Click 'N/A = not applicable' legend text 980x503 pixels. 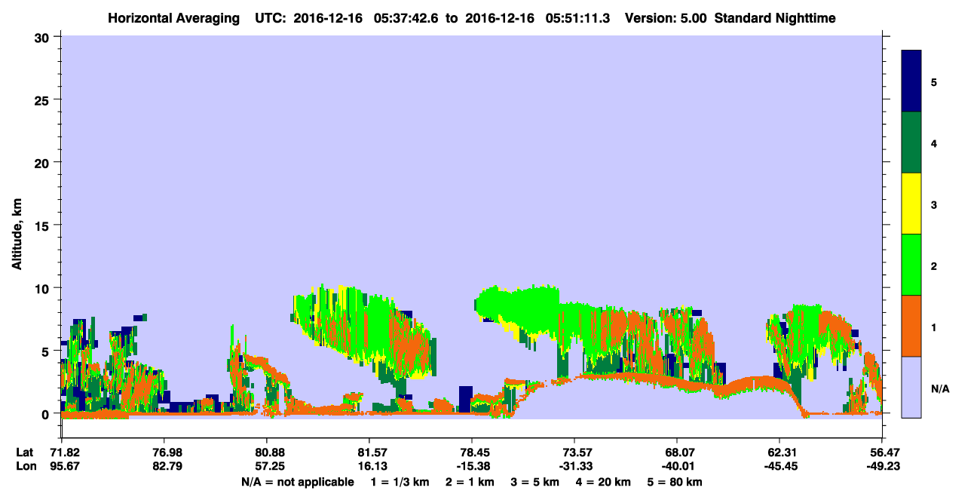tap(297, 482)
